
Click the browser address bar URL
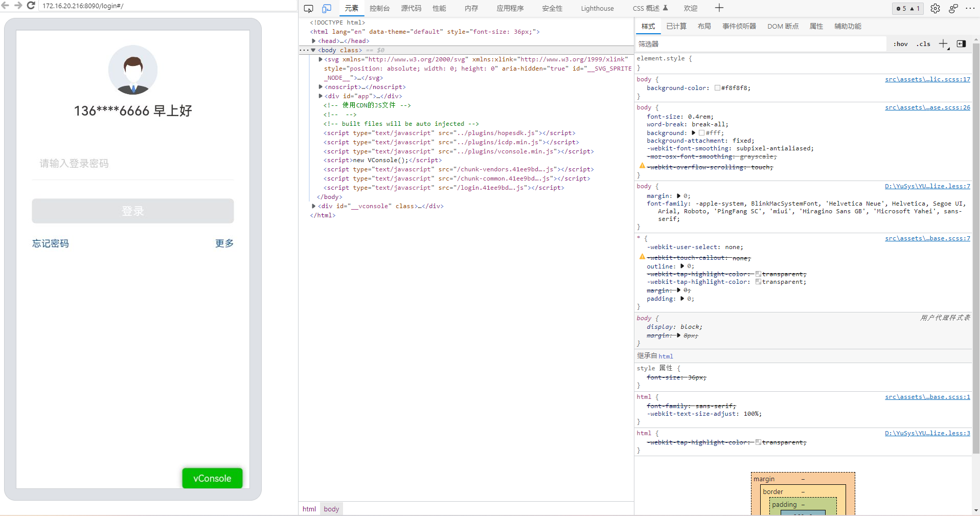169,6
